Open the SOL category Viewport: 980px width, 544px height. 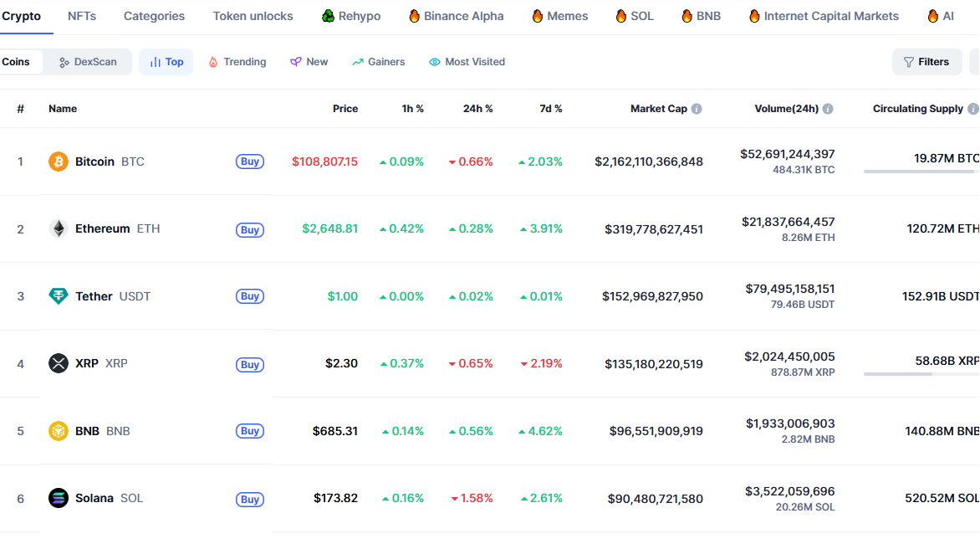click(x=635, y=16)
